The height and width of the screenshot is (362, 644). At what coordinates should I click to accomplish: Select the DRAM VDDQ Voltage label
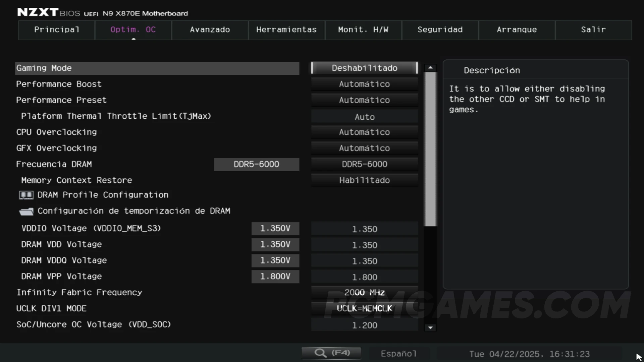[x=64, y=261]
